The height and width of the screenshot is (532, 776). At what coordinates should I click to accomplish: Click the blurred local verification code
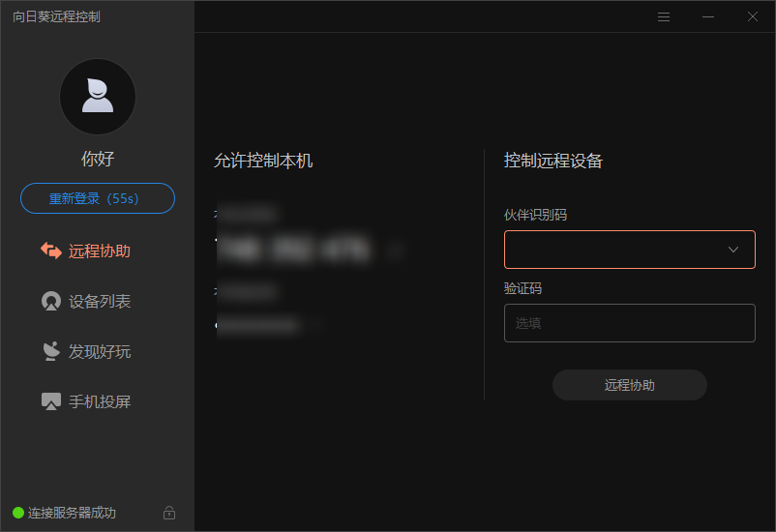(x=257, y=325)
